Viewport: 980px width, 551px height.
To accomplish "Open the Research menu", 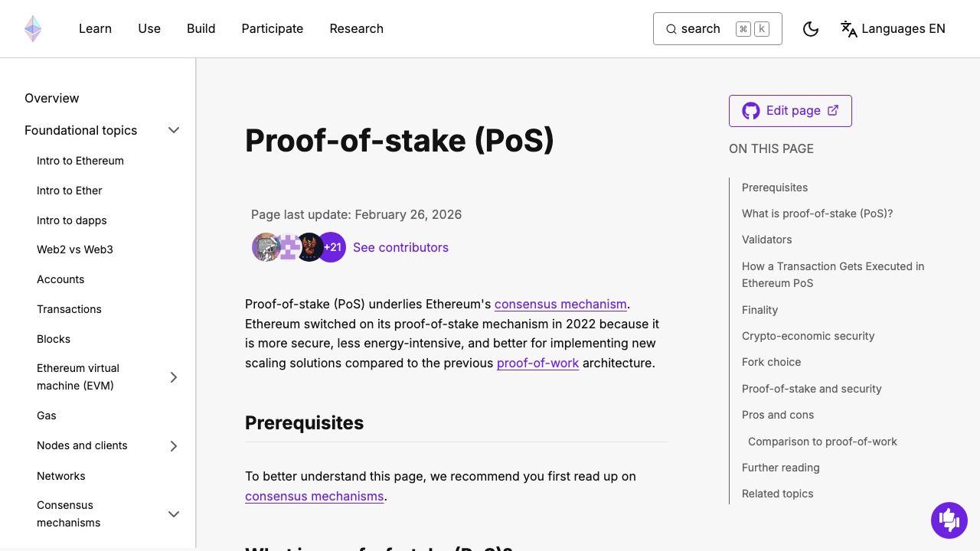I will [356, 28].
